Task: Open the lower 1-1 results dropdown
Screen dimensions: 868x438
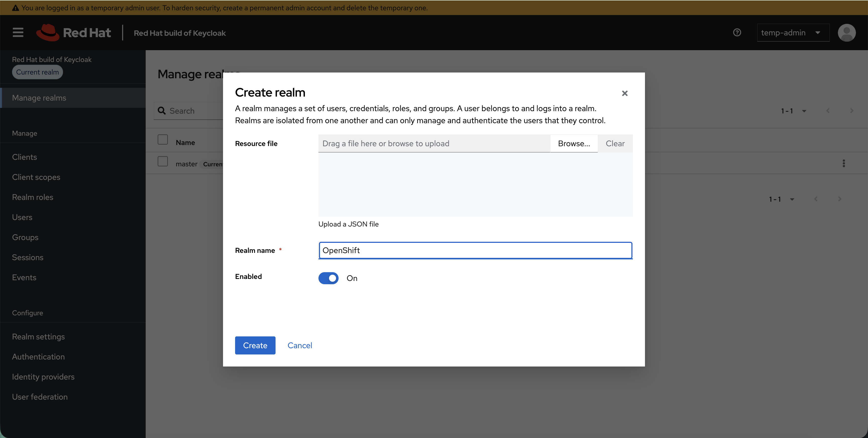Action: (x=792, y=199)
